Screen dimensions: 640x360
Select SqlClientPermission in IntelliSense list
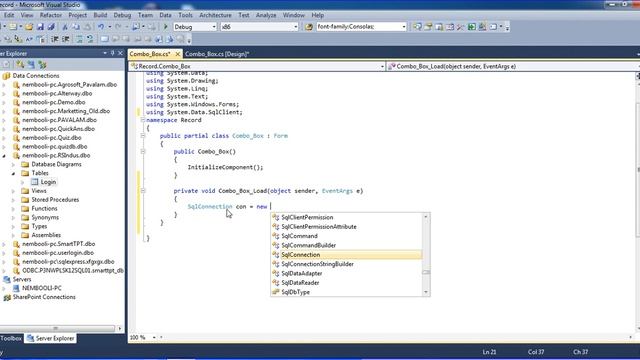307,218
